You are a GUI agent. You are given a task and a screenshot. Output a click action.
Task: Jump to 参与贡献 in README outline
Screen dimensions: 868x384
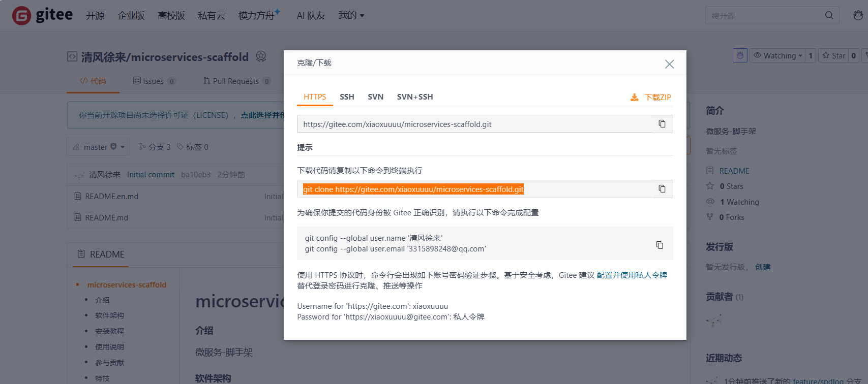109,363
